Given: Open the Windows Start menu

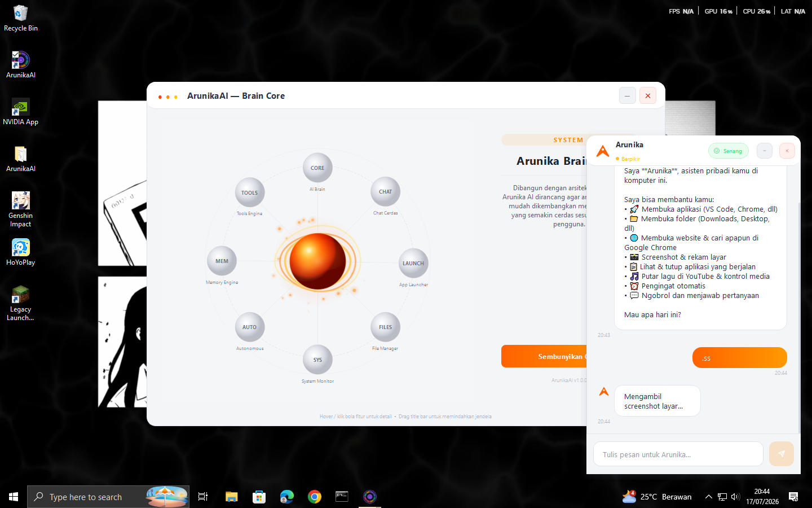Looking at the screenshot, I should click(x=14, y=497).
